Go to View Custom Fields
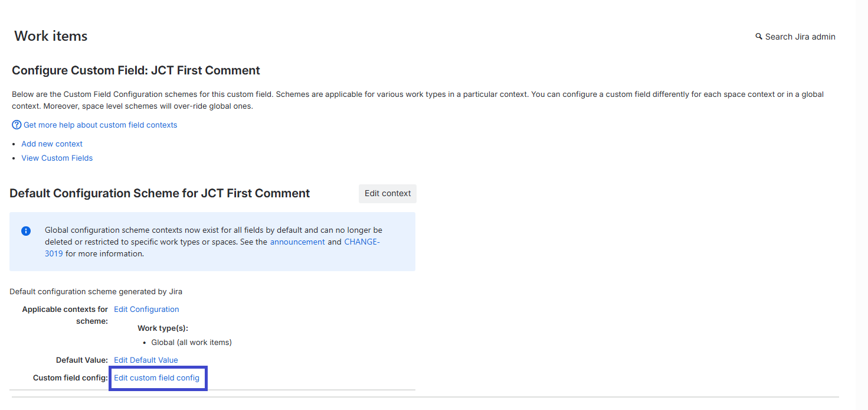Screen dimensions: 868x410 click(57, 158)
